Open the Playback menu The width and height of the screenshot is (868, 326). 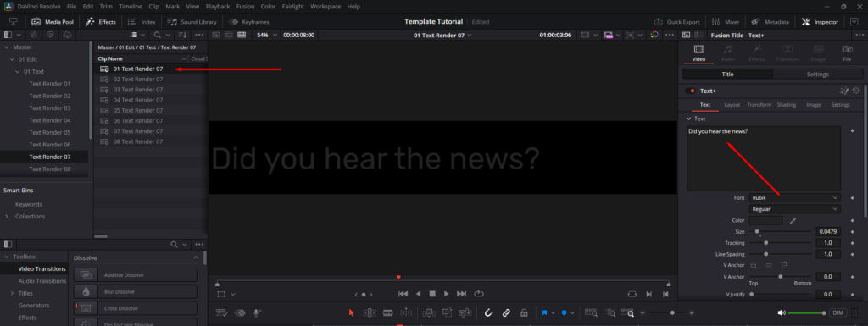click(x=217, y=7)
